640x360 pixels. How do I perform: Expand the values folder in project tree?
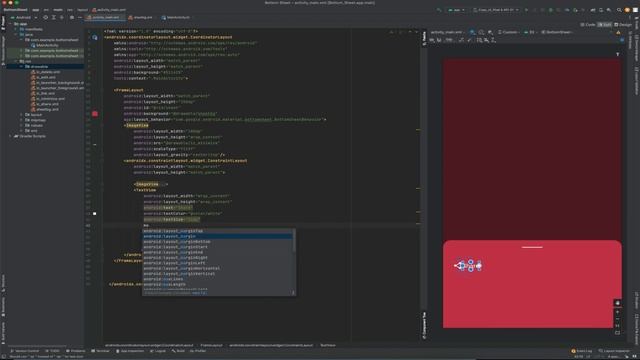coord(21,125)
